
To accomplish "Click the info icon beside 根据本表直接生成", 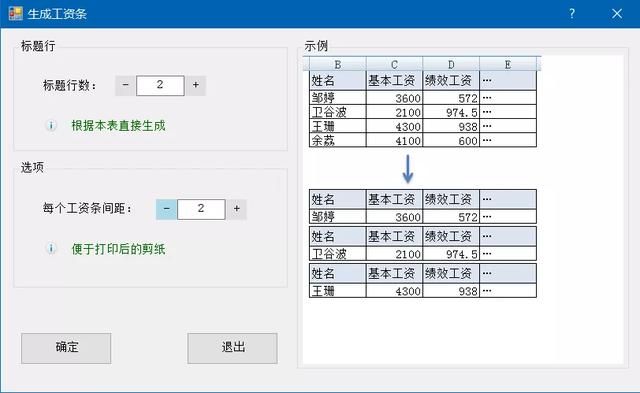I will 51,125.
